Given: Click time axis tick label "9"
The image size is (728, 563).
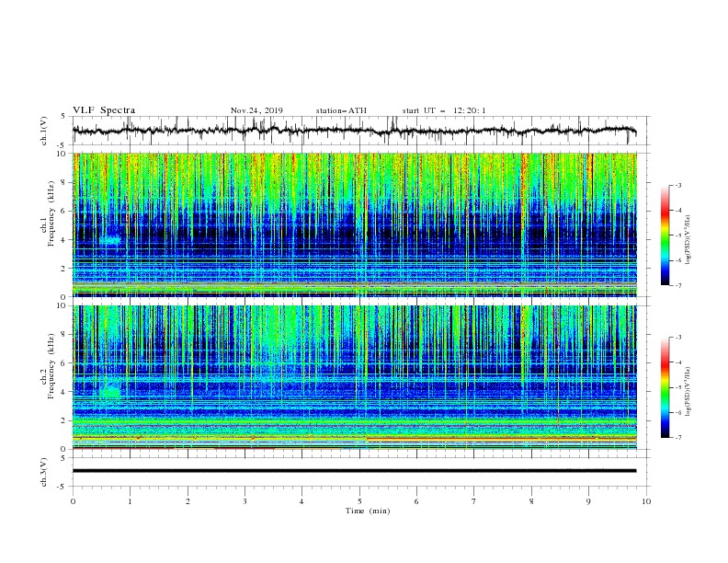Looking at the screenshot, I should (x=588, y=501).
